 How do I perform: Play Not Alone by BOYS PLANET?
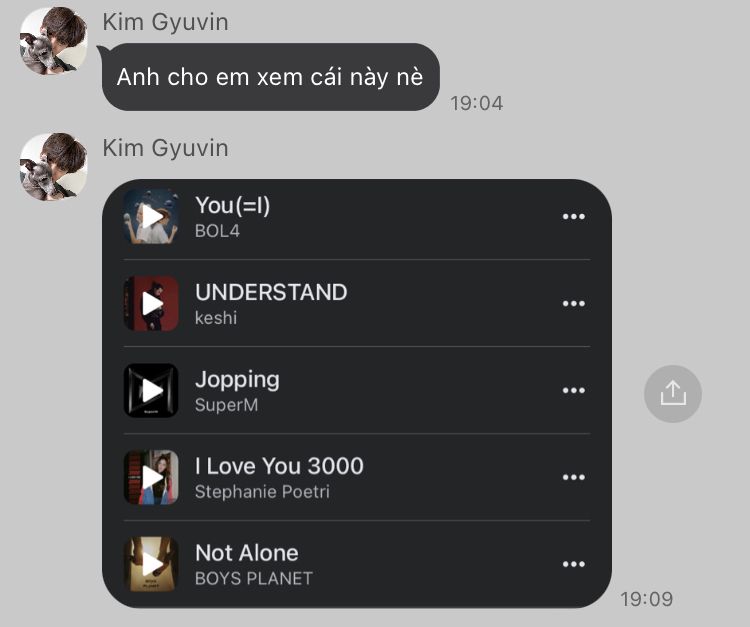(x=151, y=564)
